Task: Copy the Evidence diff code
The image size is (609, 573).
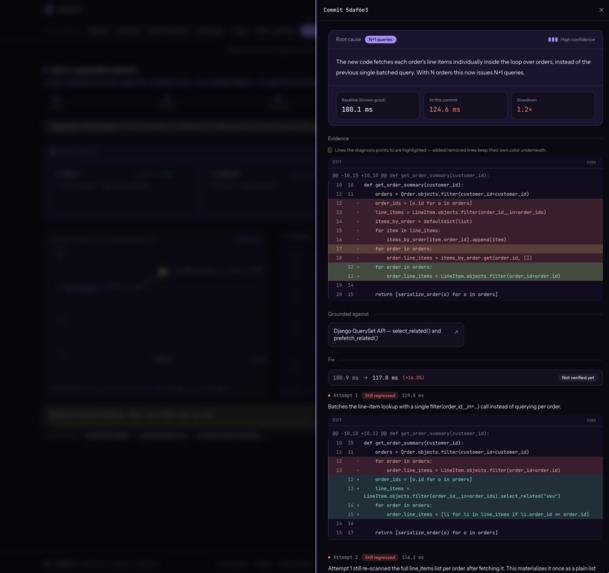Action: pyautogui.click(x=591, y=162)
